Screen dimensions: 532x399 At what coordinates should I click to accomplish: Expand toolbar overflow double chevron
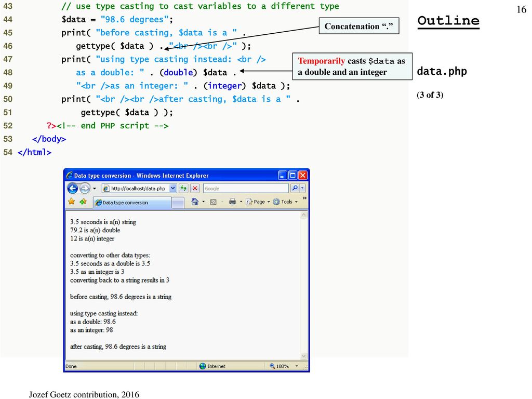tap(304, 198)
